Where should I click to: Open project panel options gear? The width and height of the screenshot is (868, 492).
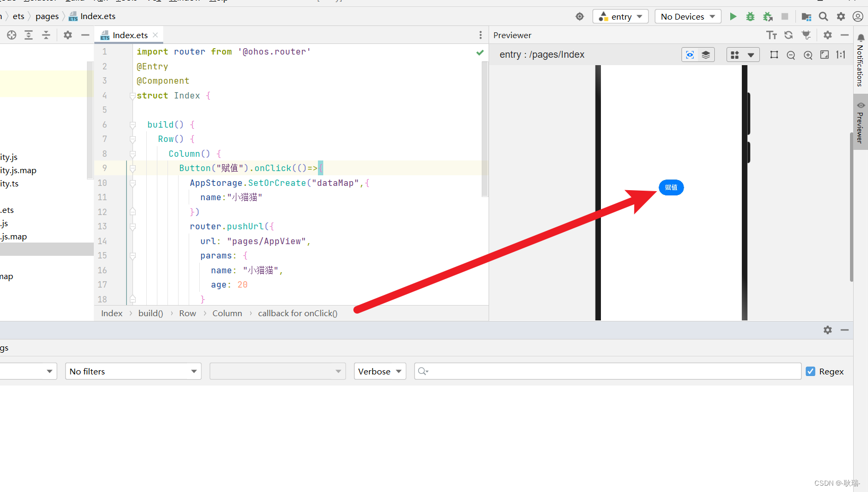coord(68,35)
